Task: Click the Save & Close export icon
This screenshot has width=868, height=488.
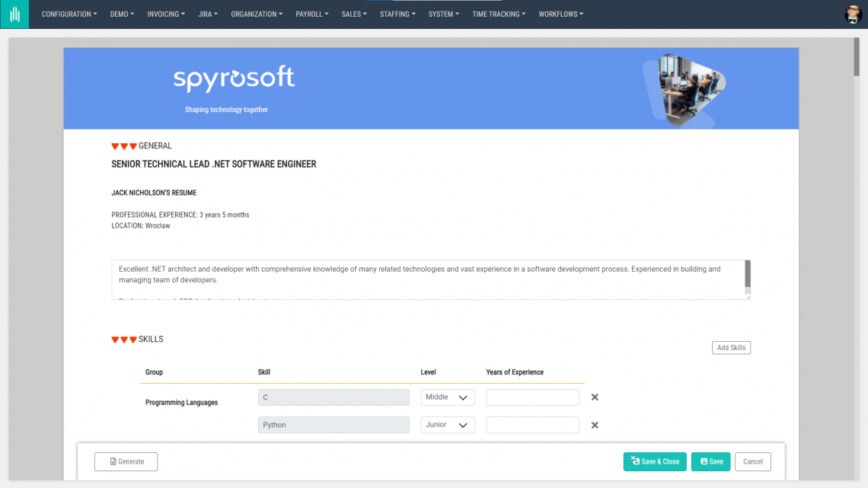Action: pos(634,461)
